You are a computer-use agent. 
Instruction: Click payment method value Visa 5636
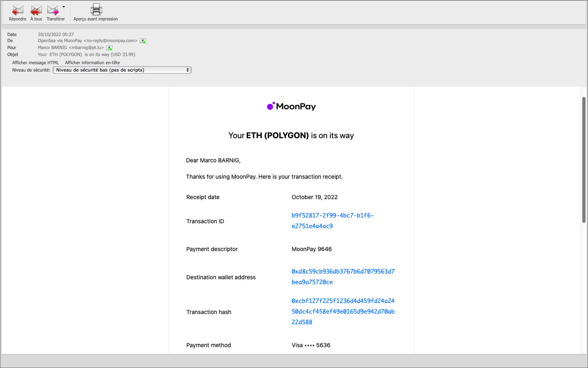point(311,345)
